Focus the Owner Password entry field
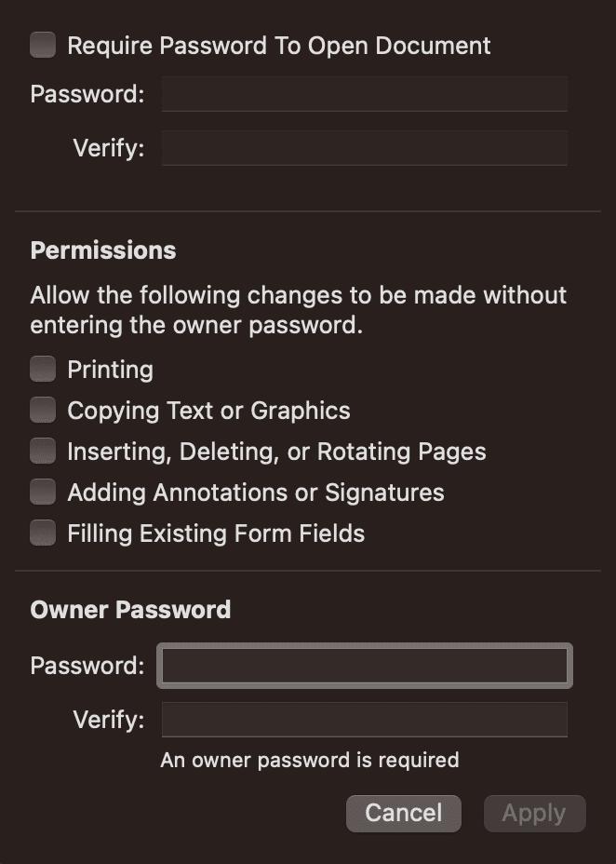This screenshot has height=864, width=616. click(x=364, y=665)
